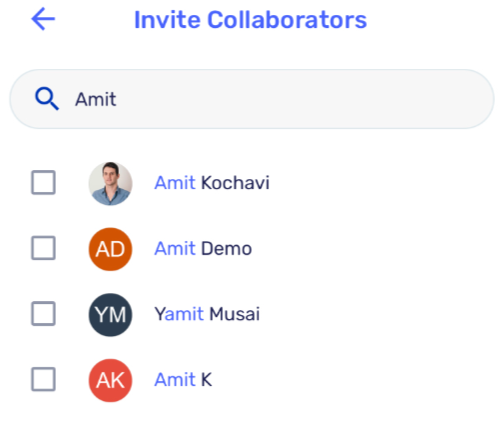This screenshot has width=502, height=428.
Task: Check the box next to Amit Demo
Action: click(x=43, y=248)
